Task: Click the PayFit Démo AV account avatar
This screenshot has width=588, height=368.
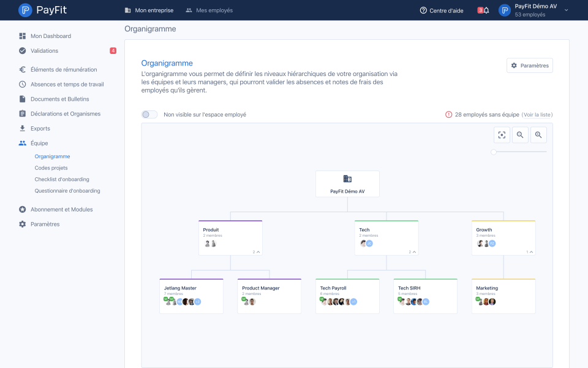Action: pyautogui.click(x=505, y=10)
